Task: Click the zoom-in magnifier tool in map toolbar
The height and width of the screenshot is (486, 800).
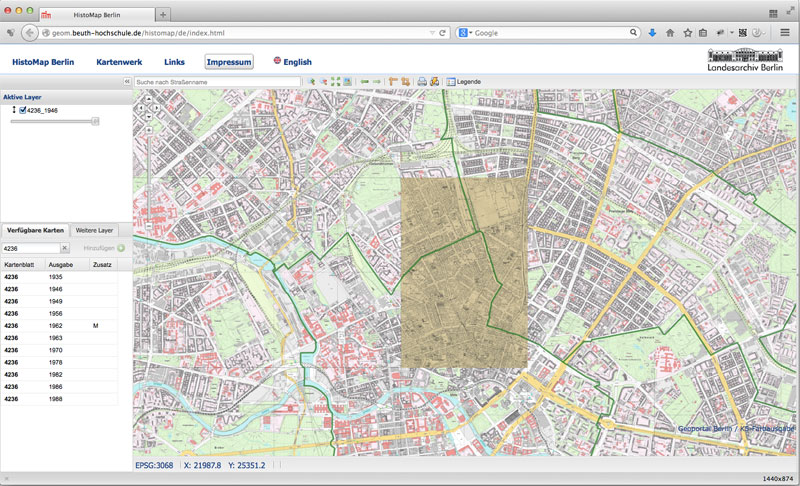Action: tap(312, 81)
